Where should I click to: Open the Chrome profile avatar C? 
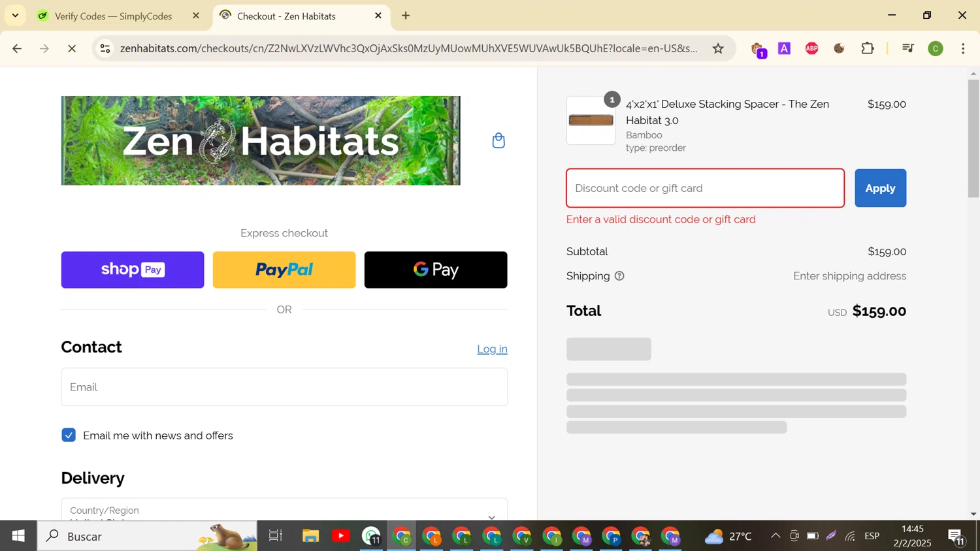pos(936,48)
